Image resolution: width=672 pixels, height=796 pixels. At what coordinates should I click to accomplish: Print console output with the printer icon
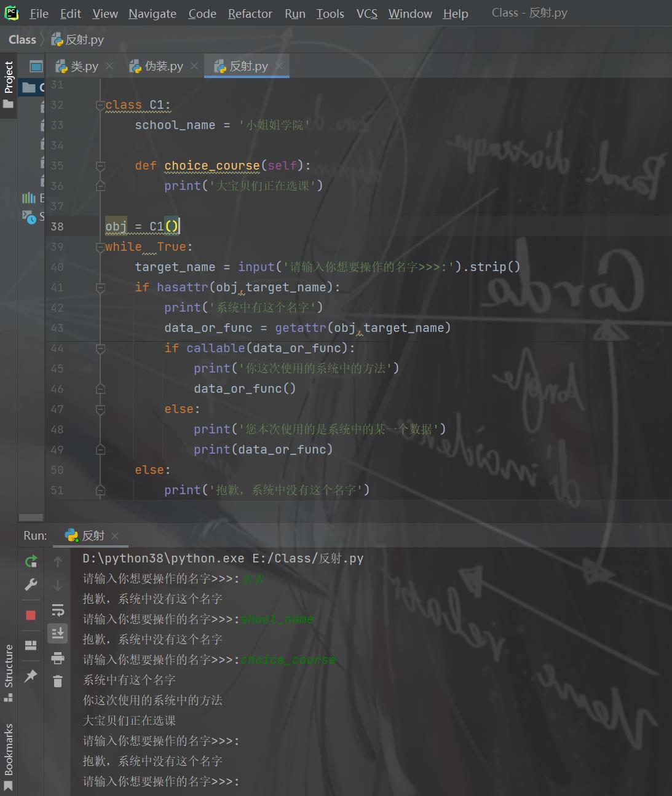tap(58, 658)
